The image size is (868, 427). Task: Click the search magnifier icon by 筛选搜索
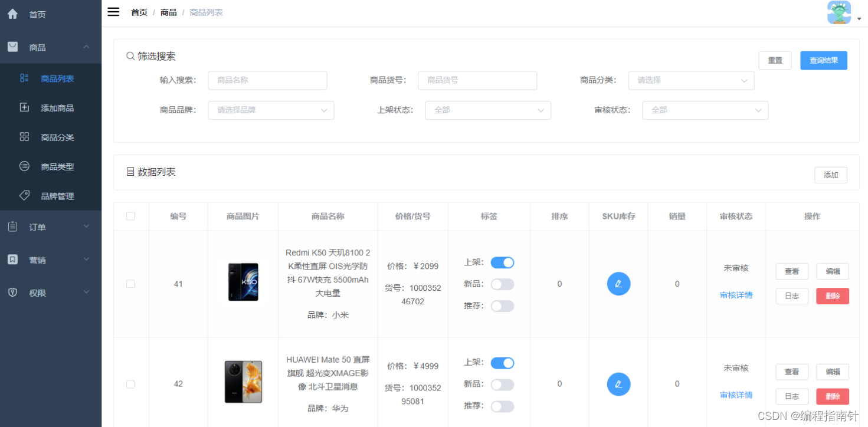coord(130,56)
